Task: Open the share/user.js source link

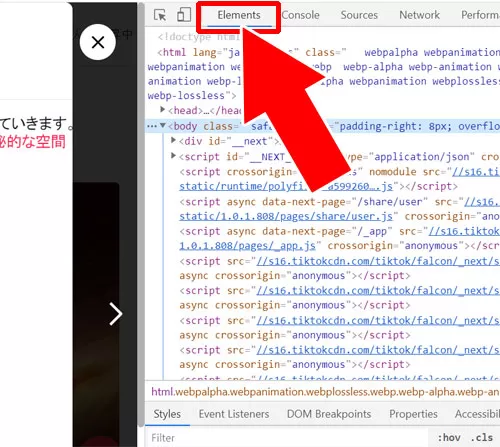Action: 286,217
